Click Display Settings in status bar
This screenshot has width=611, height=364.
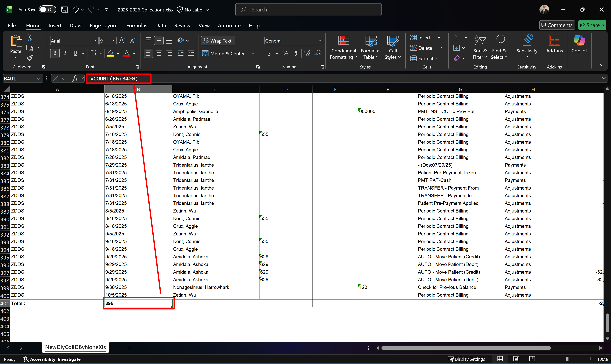coord(466,359)
